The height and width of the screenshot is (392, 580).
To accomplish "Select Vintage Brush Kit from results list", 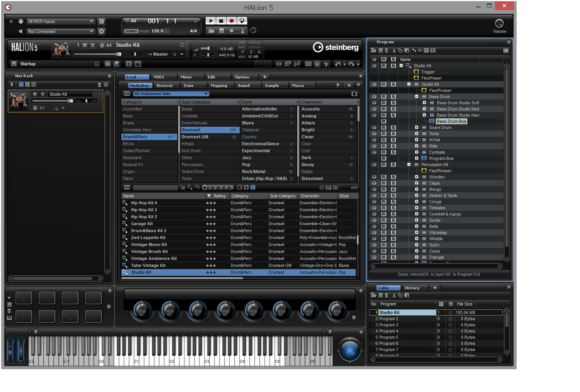I will point(149,251).
